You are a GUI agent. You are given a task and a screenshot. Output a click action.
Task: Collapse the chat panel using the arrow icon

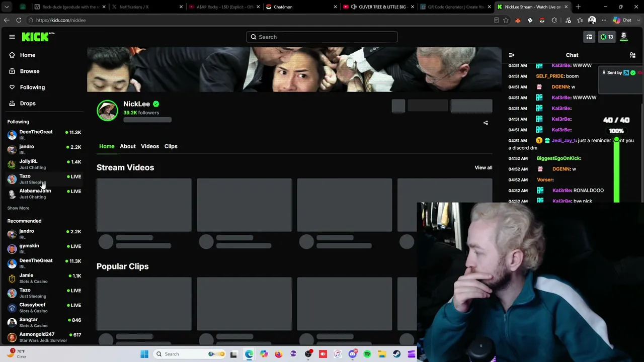coord(512,55)
